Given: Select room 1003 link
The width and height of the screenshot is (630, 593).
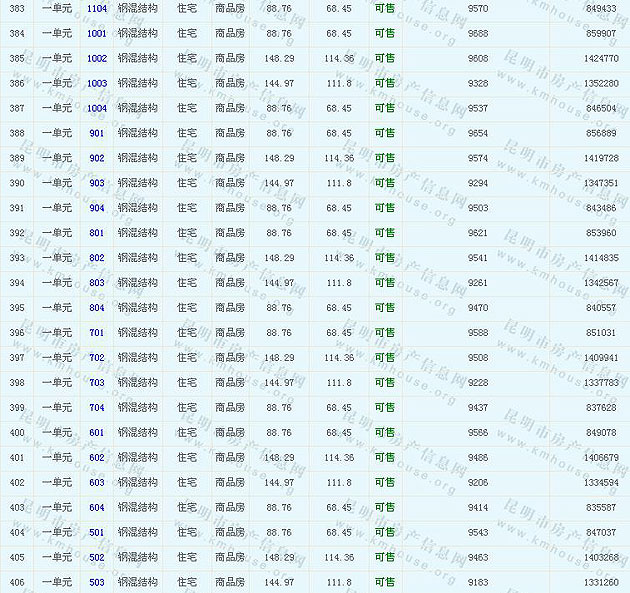Looking at the screenshot, I should click(x=97, y=83).
